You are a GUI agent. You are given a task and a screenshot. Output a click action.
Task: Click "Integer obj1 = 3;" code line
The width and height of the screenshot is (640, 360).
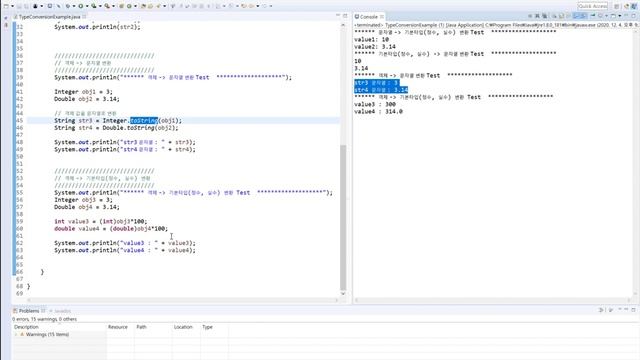tap(83, 92)
